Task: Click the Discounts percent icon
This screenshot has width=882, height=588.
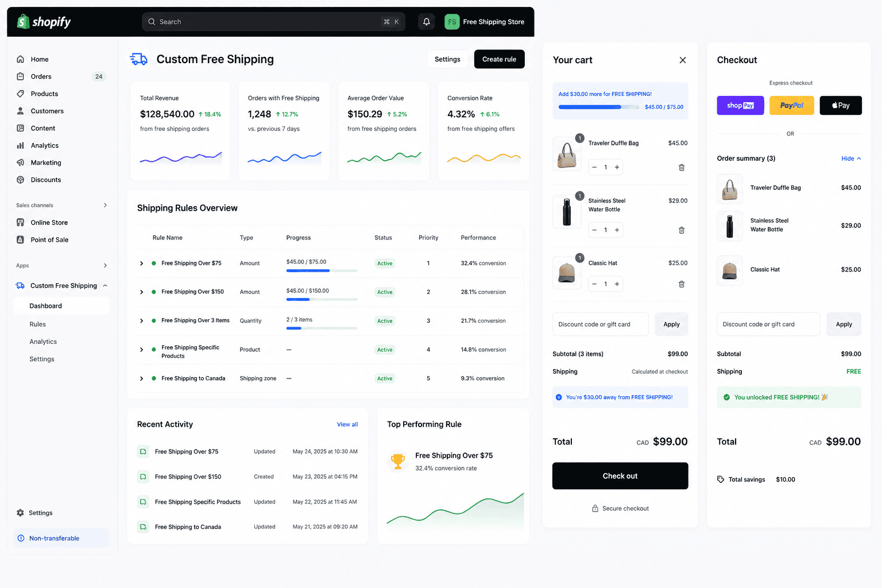Action: [x=21, y=180]
